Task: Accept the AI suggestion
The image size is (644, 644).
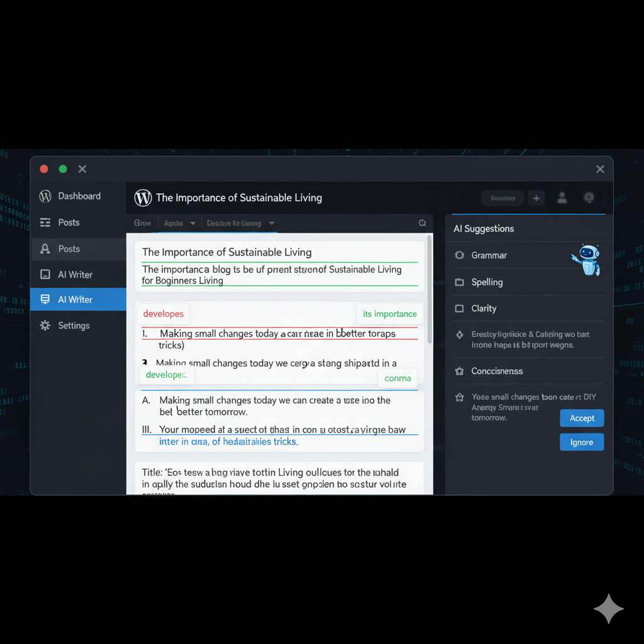Action: (x=582, y=418)
